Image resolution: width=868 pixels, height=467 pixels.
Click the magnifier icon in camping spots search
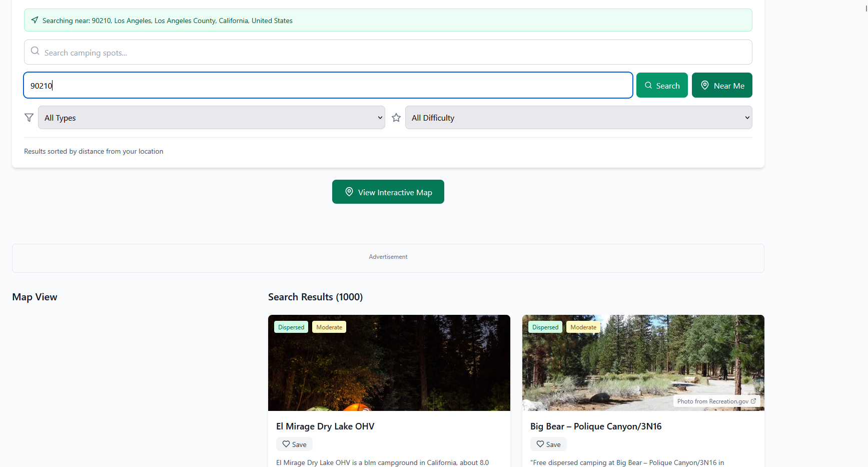click(x=35, y=51)
